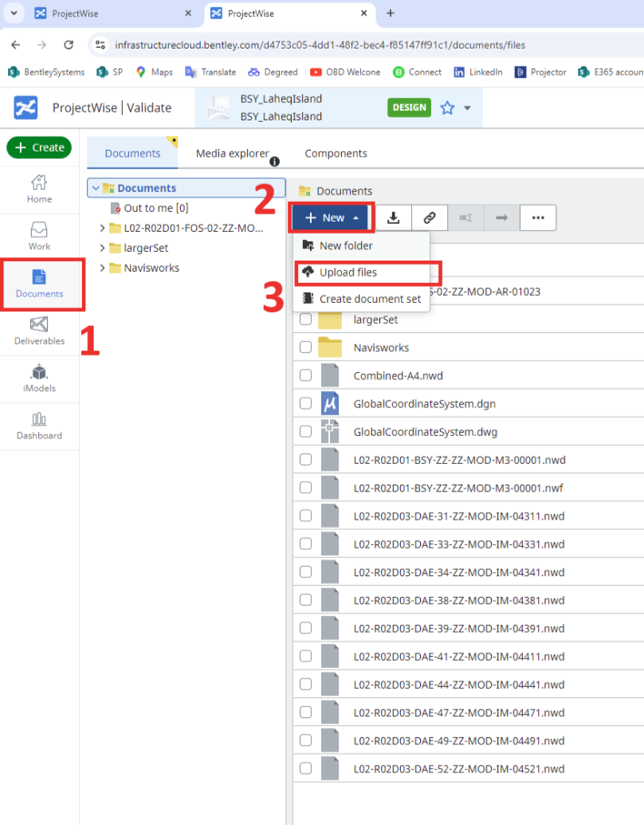Open the project selector dropdown arrow
The width and height of the screenshot is (644, 825).
pyautogui.click(x=467, y=108)
